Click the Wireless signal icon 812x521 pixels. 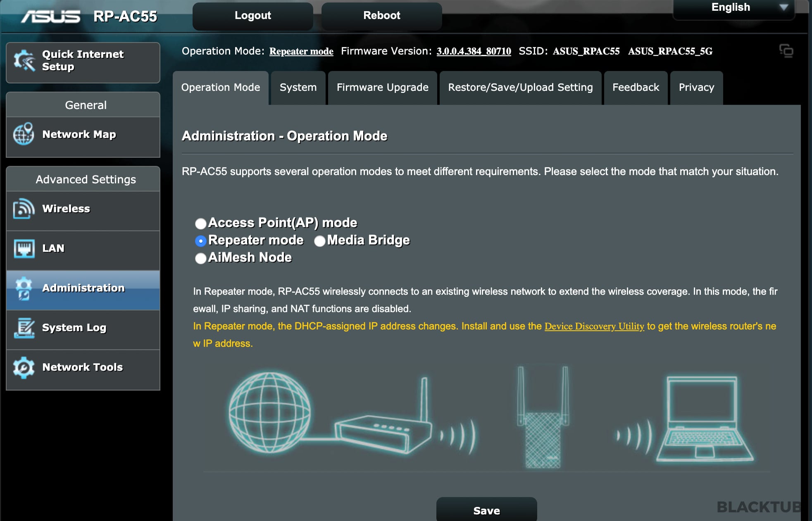pos(24,209)
